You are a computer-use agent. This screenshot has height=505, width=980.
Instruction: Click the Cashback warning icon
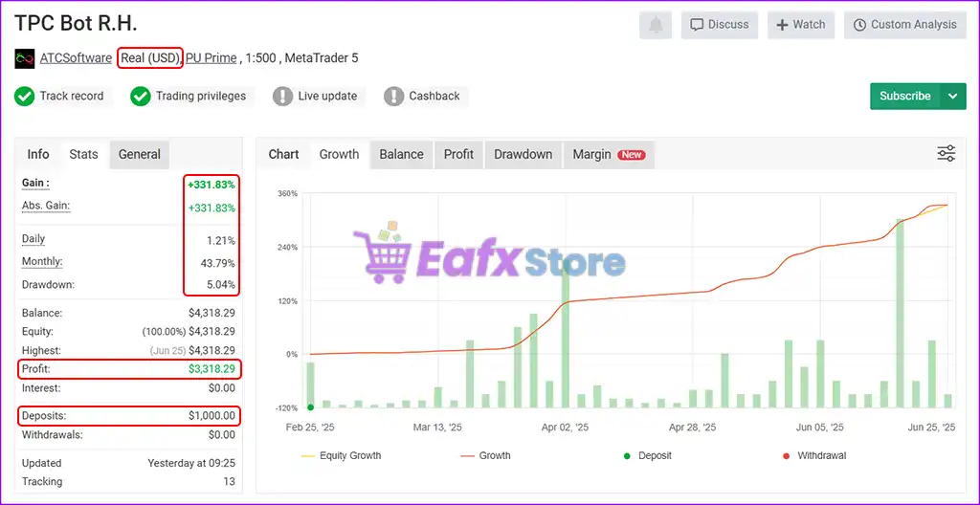click(393, 97)
